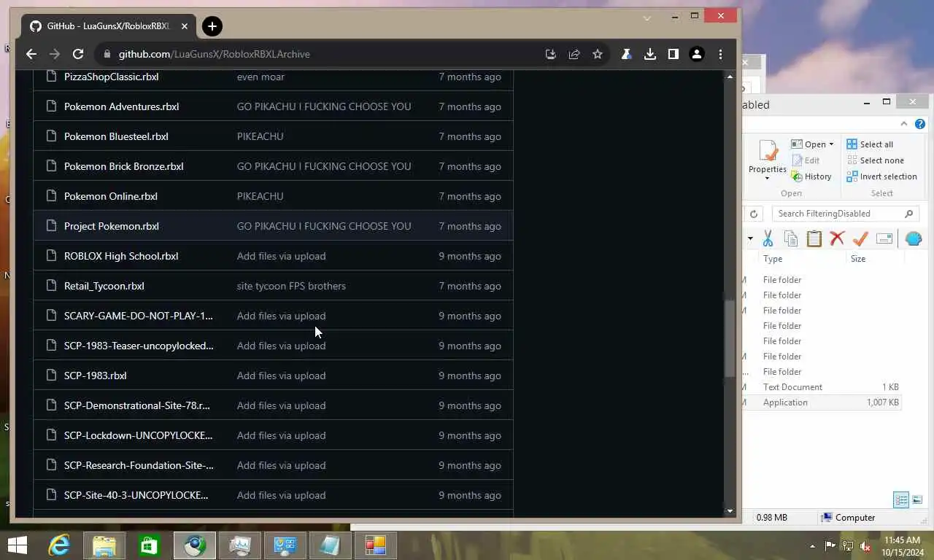The width and height of the screenshot is (934, 560).
Task: Show hidden system tray icons
Action: tap(812, 545)
